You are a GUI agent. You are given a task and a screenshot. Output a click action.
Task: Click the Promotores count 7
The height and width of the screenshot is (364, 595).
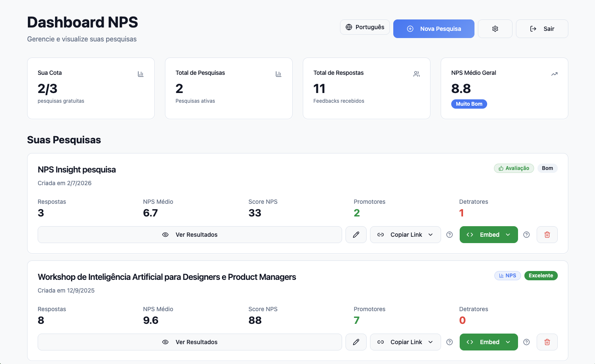pos(356,320)
